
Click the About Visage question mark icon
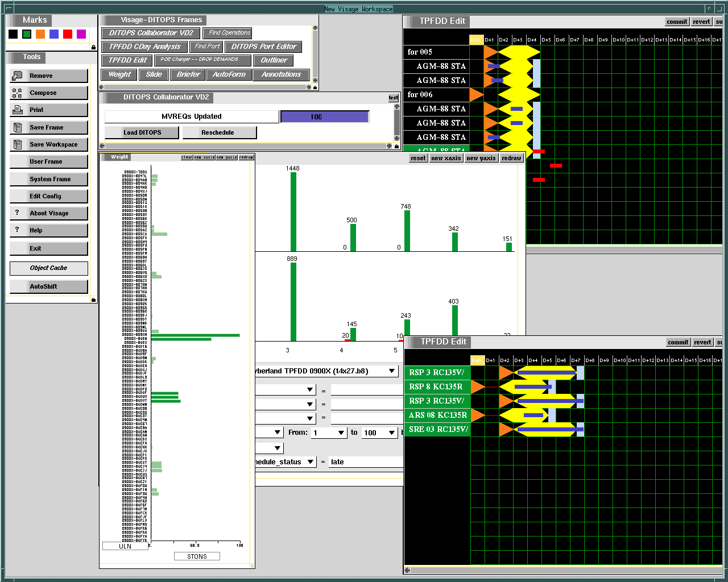pos(17,213)
